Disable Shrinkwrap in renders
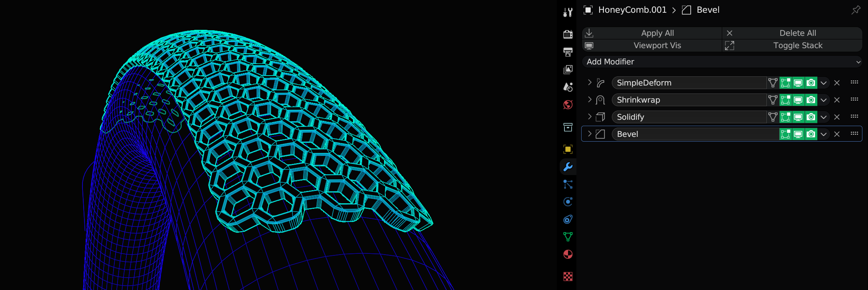868x290 pixels. click(x=811, y=100)
